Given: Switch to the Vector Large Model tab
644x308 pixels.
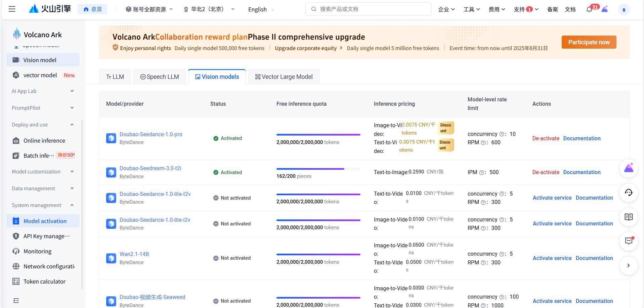Looking at the screenshot, I should (284, 77).
